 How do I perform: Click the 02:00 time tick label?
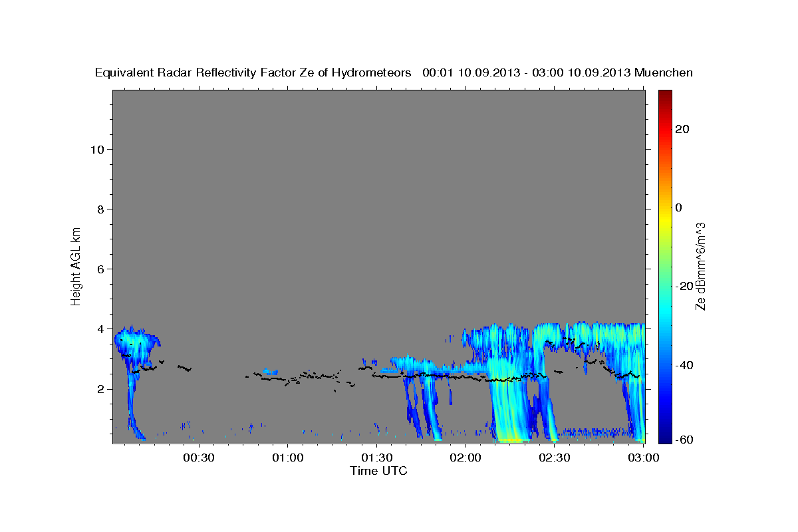coord(465,458)
